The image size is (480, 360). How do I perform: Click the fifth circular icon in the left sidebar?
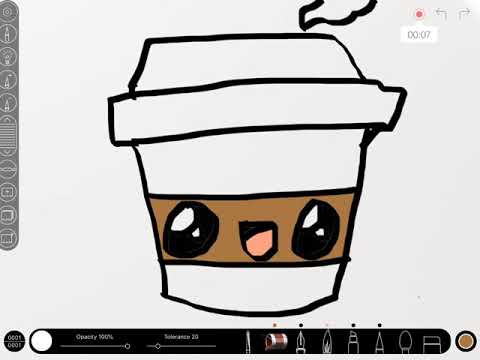coord(7,103)
